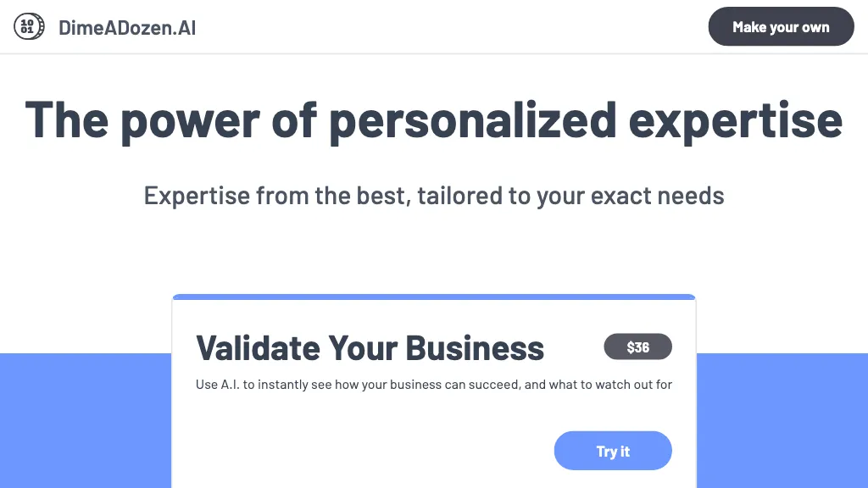Click the headline reading The power of personalized expertise
868x488 pixels.
pos(433,119)
